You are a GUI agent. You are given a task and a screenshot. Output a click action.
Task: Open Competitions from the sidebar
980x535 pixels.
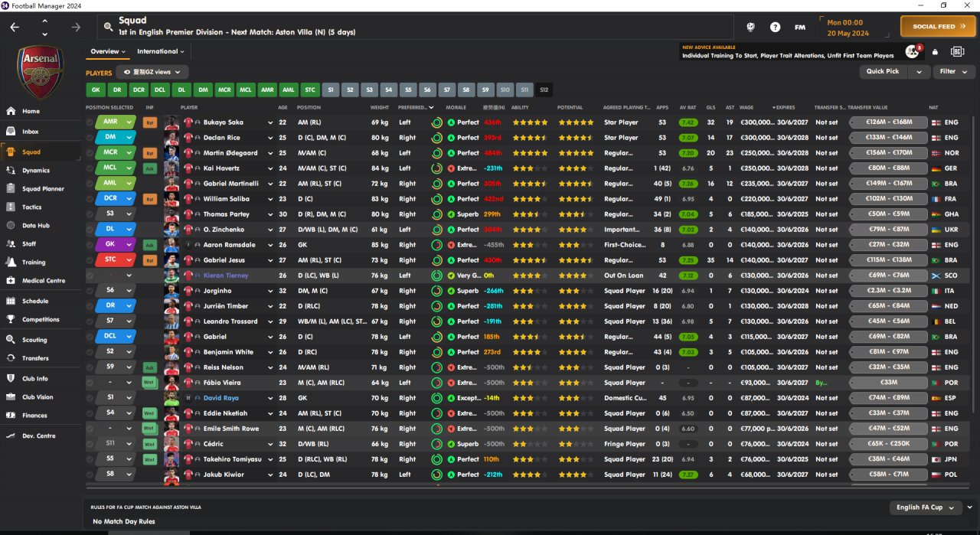[x=41, y=320]
